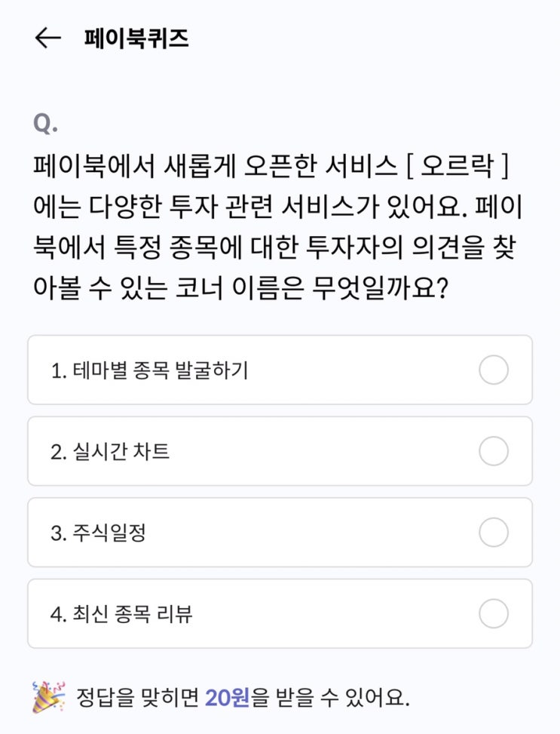The image size is (560, 734).
Task: Tap the answer text 테마별 종목 발굴하기
Action: (160, 371)
